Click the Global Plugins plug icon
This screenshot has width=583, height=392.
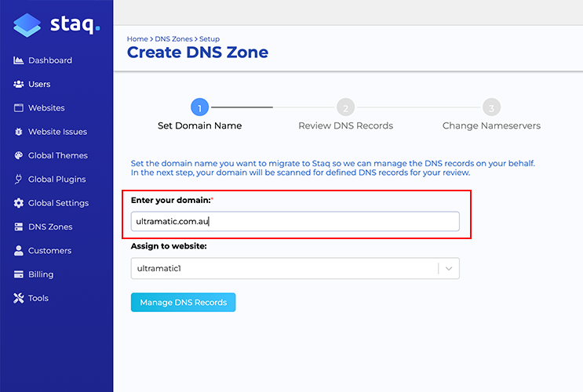tap(18, 179)
